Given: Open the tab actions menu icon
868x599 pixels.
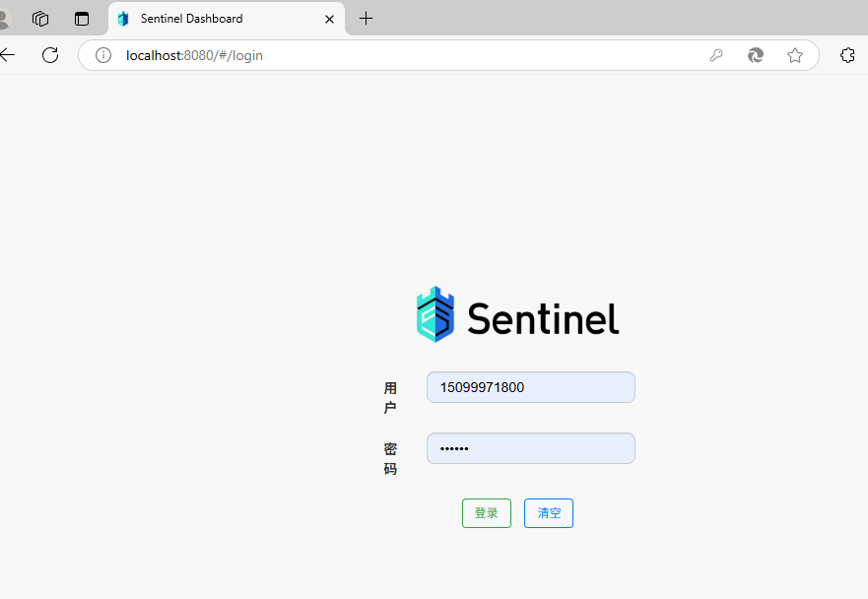Looking at the screenshot, I should [x=82, y=19].
